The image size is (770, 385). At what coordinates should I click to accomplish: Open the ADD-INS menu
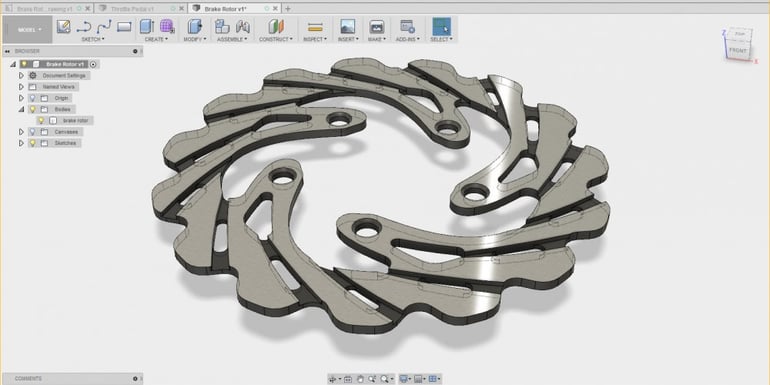(407, 39)
